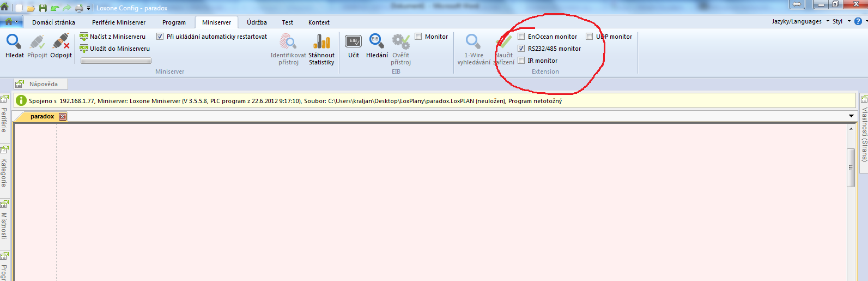This screenshot has height=281, width=868.
Task: Switch to the Program ribbon tab
Action: click(174, 22)
